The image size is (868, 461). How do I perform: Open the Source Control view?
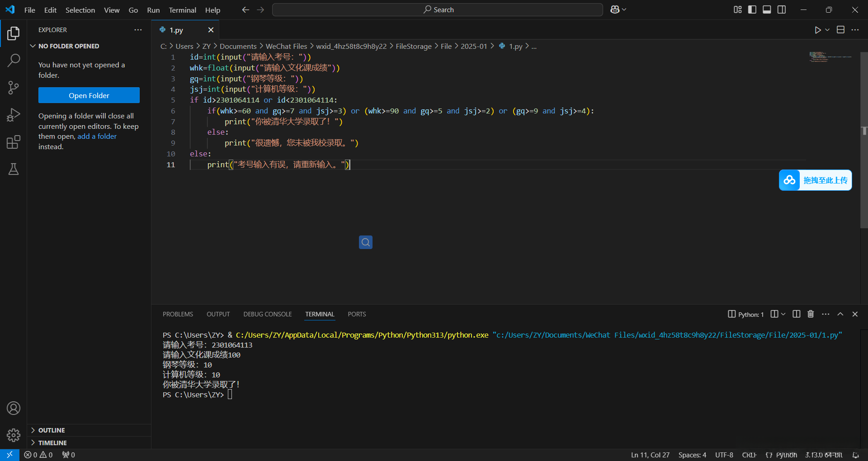click(x=14, y=88)
